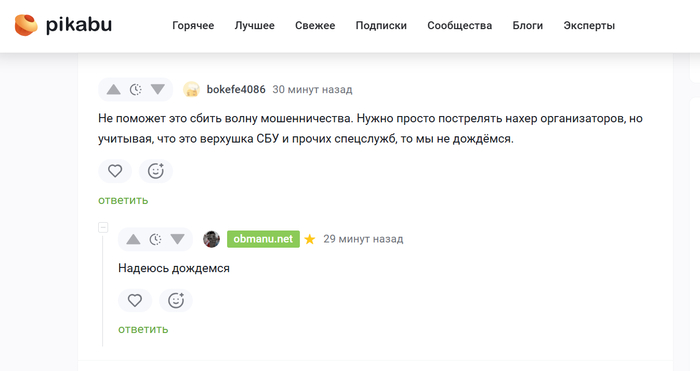Open Блоги in the navigation
Screen dimensions: 700x371
(x=528, y=25)
